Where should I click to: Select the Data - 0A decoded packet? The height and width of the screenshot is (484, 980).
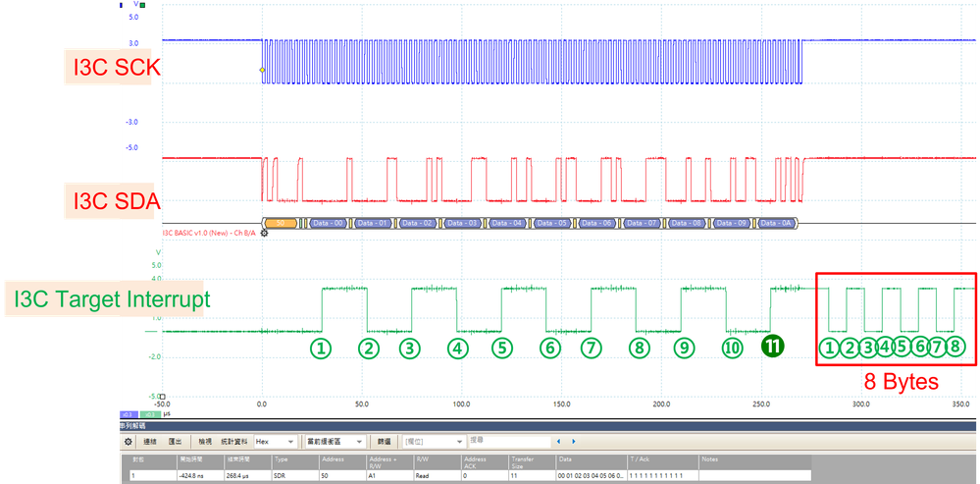778,223
